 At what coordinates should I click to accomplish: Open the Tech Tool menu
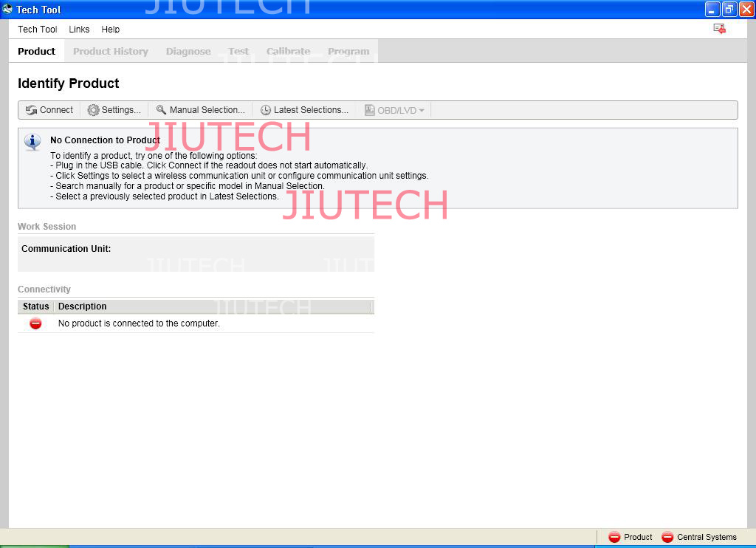point(38,30)
